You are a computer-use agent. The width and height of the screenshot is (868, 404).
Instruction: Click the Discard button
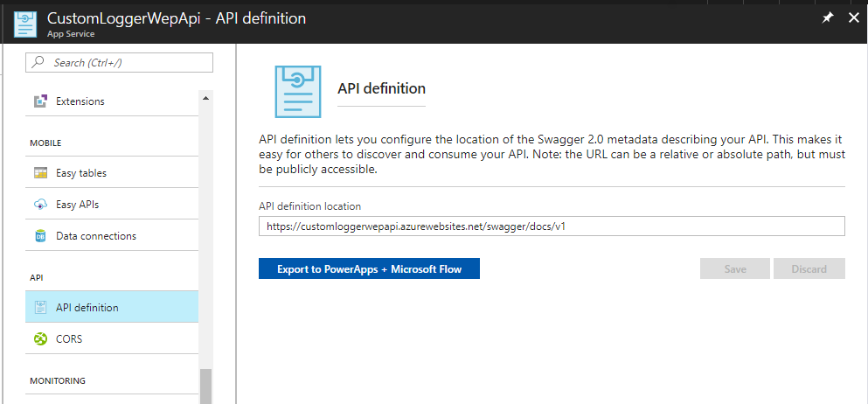(809, 269)
